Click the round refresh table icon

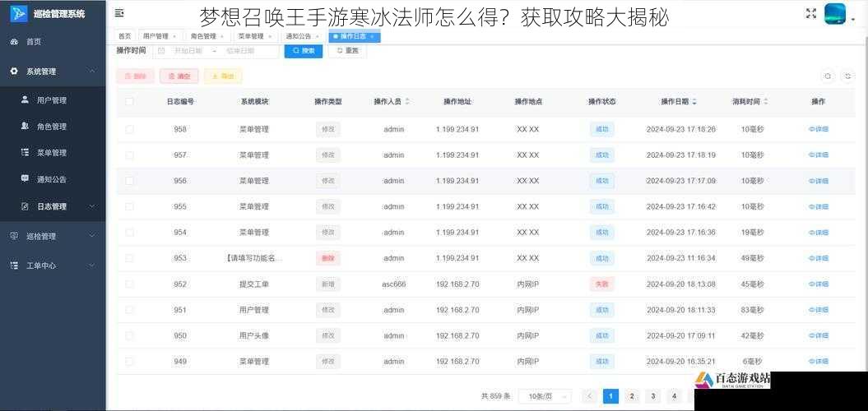click(x=847, y=76)
